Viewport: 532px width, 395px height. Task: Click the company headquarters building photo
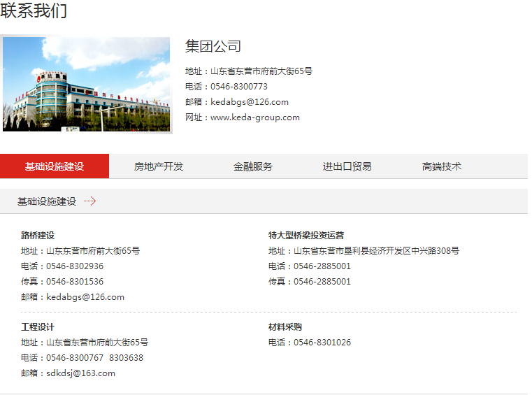(87, 84)
